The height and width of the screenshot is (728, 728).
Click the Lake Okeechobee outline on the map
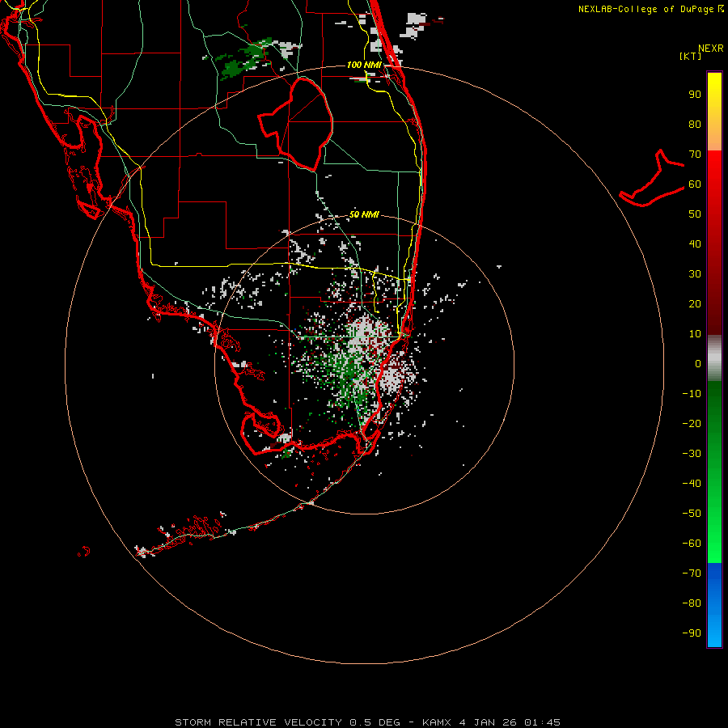tap(296, 123)
